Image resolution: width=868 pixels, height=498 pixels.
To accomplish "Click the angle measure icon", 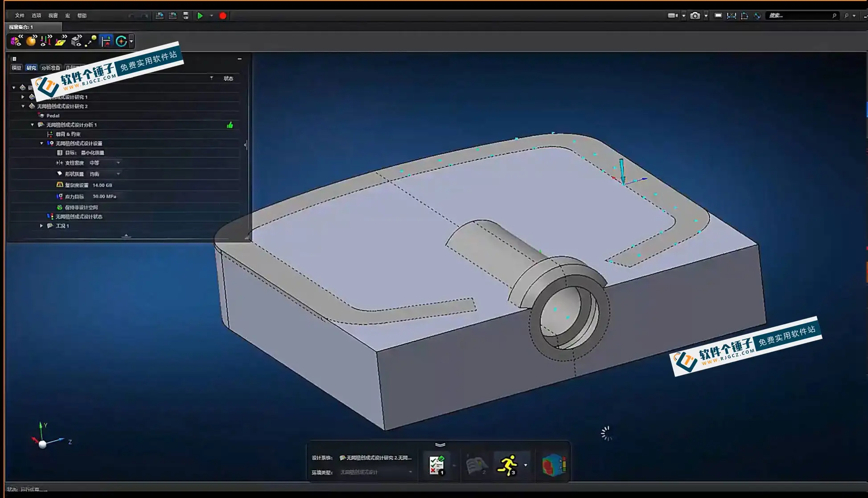I will pos(745,16).
